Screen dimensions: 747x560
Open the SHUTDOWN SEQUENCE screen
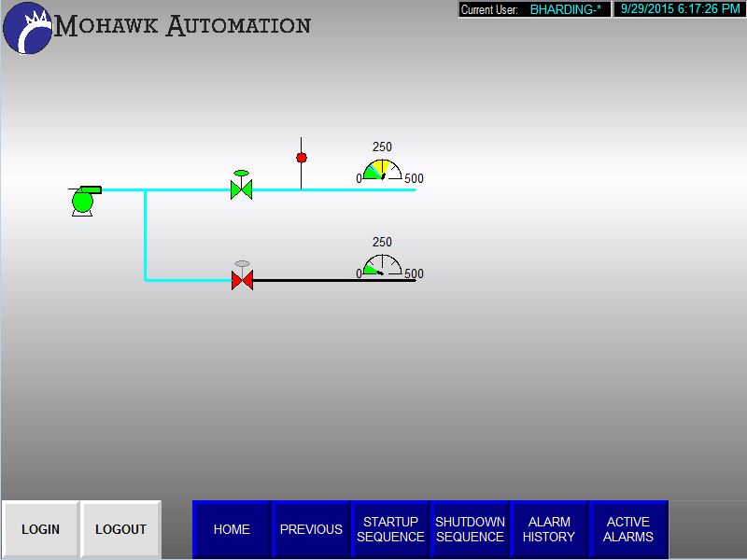tap(470, 529)
